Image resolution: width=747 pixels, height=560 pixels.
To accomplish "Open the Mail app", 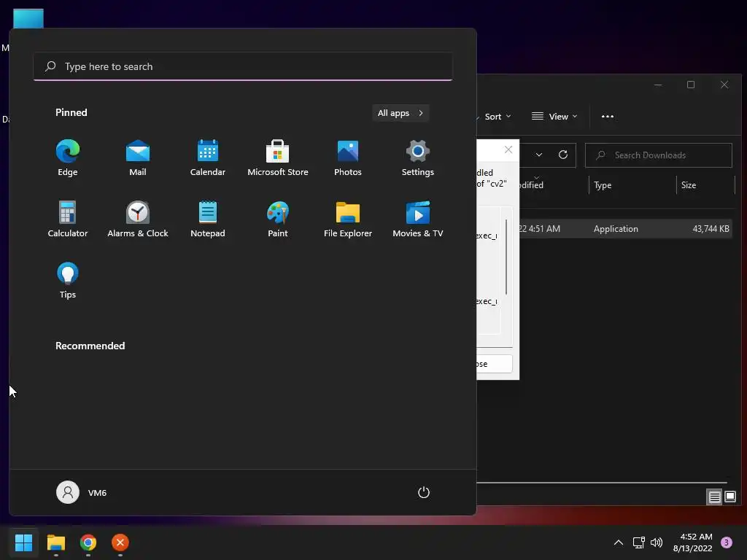I will pos(138,158).
